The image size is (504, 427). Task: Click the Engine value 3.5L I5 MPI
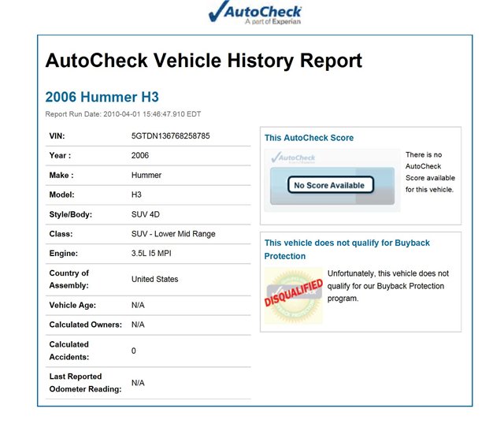[x=151, y=254]
